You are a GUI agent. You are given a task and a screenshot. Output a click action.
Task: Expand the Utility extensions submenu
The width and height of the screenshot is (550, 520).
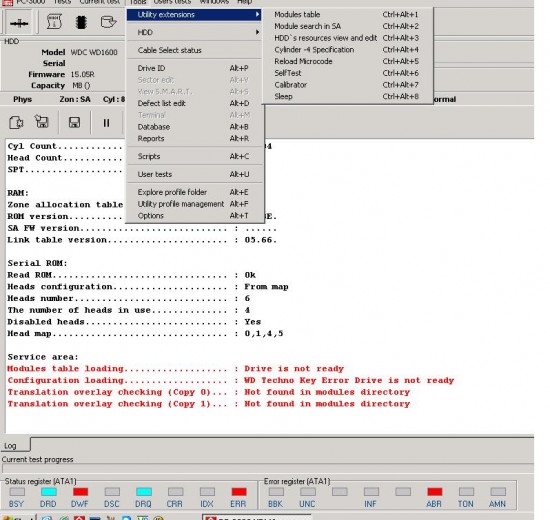point(194,14)
